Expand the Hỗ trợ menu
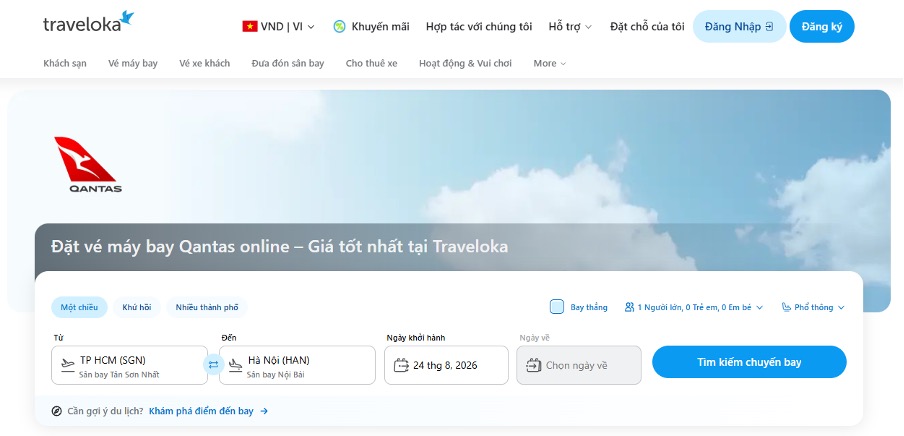904x436 pixels. coord(570,27)
